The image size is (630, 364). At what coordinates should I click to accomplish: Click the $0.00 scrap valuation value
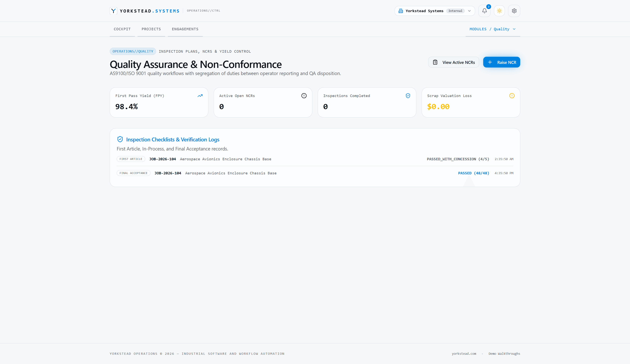pos(438,107)
